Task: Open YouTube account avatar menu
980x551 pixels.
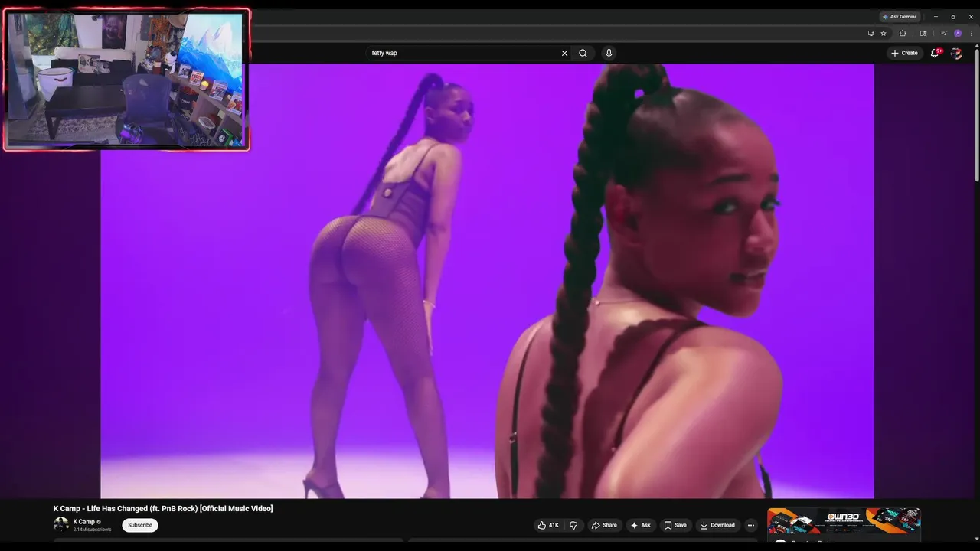Action: (956, 53)
